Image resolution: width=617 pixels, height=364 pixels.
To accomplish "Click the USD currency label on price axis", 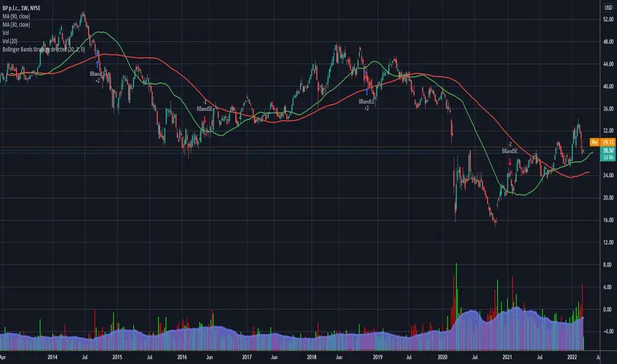I will tap(608, 8).
